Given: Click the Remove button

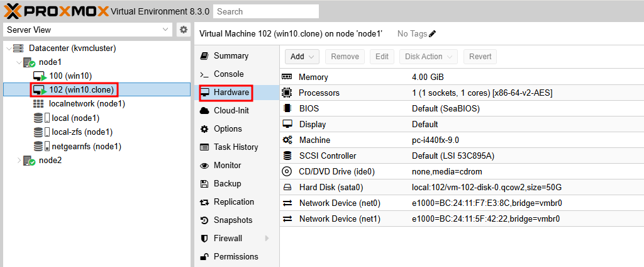Looking at the screenshot, I should tap(345, 57).
